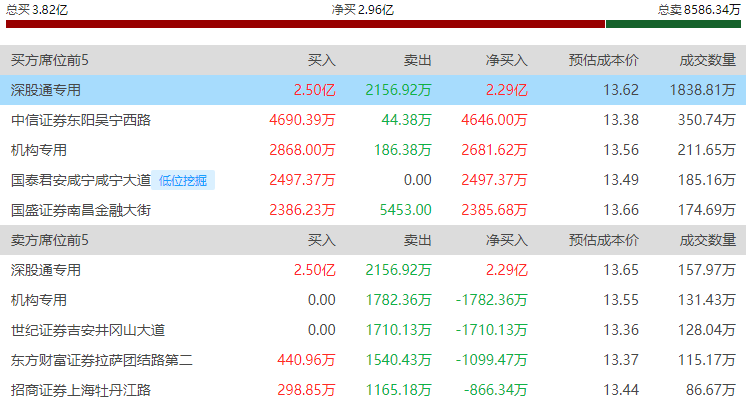Click the 1165.18万 sell amount

tap(398, 390)
